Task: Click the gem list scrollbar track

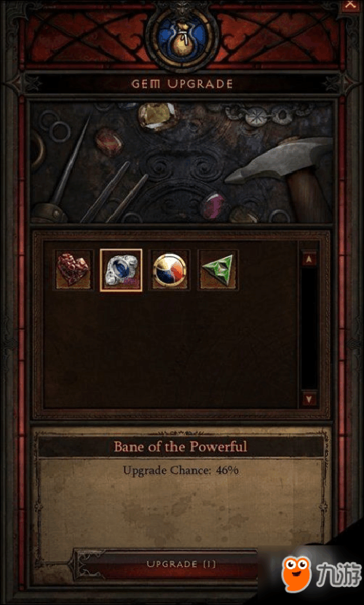Action: tap(309, 329)
